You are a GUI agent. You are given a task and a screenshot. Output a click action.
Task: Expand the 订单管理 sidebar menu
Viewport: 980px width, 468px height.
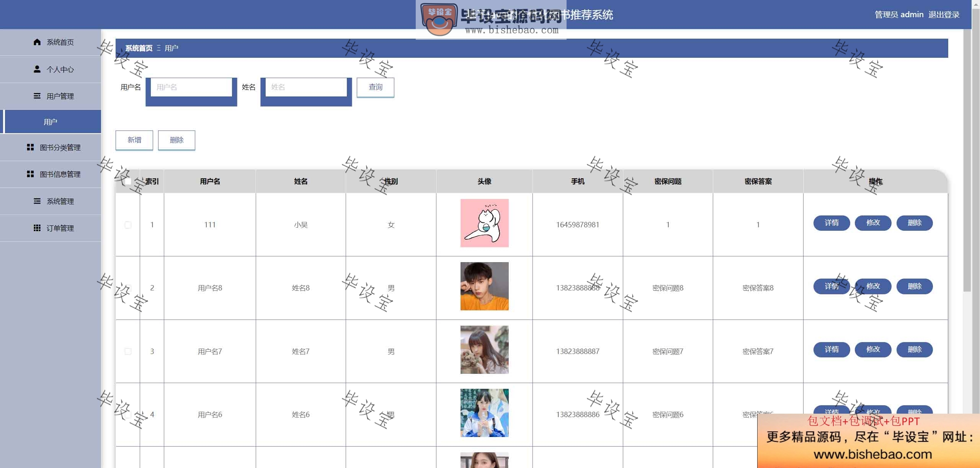click(x=51, y=228)
